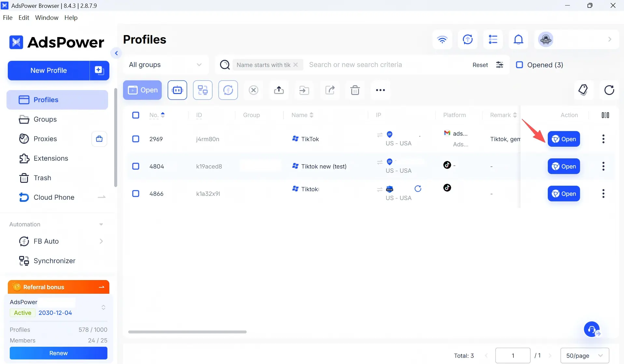Remove the 'Name starts with tik' filter
Screen dimensions: 624x364
(296, 65)
